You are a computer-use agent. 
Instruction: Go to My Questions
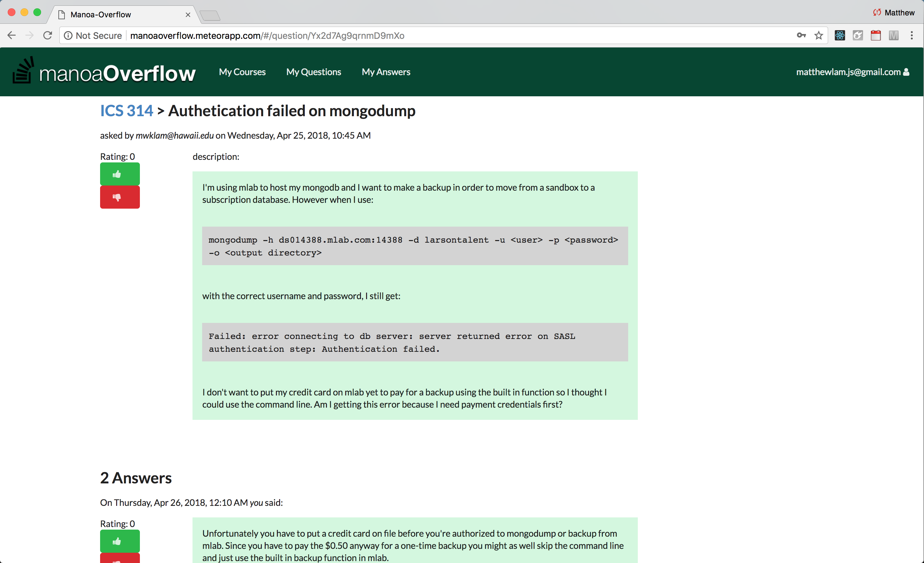tap(313, 72)
